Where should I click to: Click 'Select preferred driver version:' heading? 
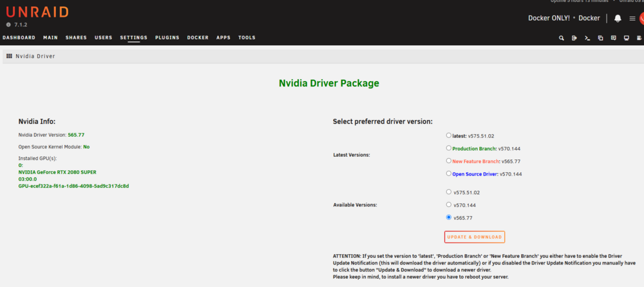383,122
